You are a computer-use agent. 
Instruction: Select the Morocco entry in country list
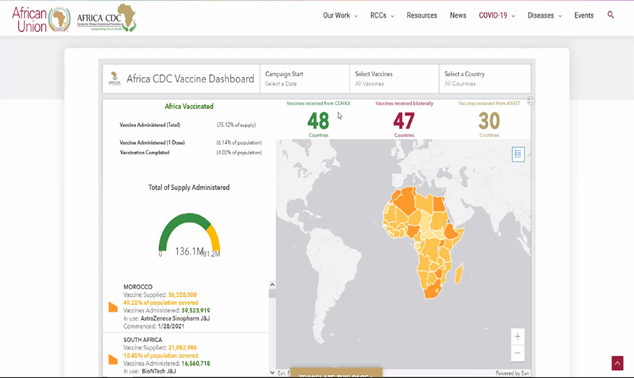click(x=186, y=306)
